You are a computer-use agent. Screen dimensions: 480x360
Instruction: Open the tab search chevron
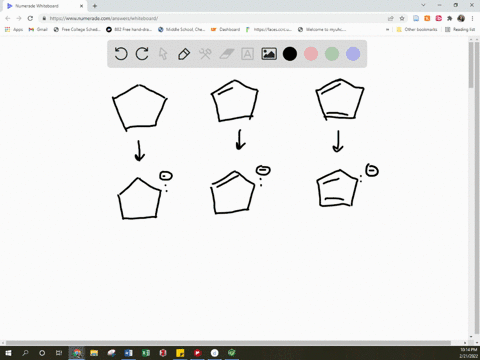423,5
